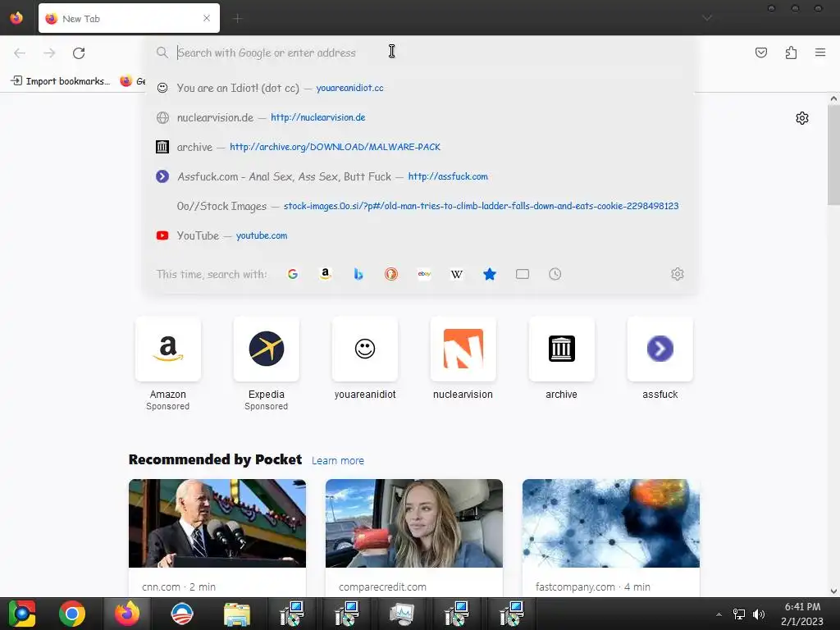Select the nuclearvision.de suggestion
840x630 pixels.
421,117
